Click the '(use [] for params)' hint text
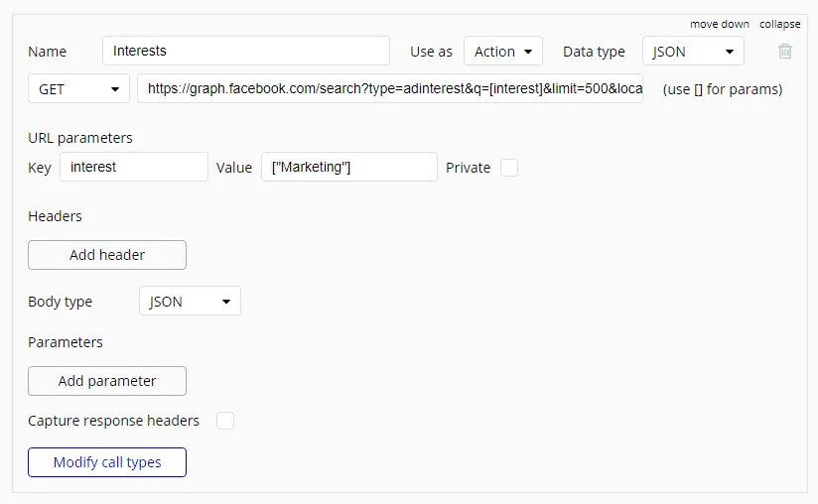Screen dimensions: 818x504 723,89
